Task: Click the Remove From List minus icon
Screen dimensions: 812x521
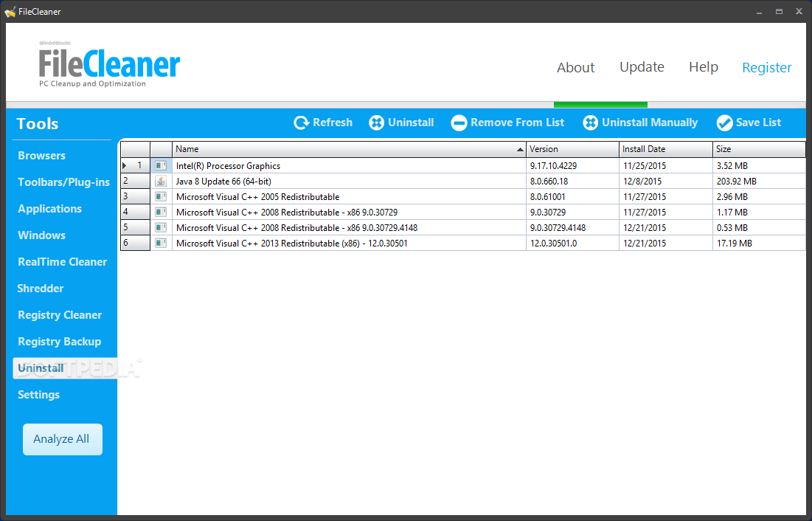Action: (459, 123)
